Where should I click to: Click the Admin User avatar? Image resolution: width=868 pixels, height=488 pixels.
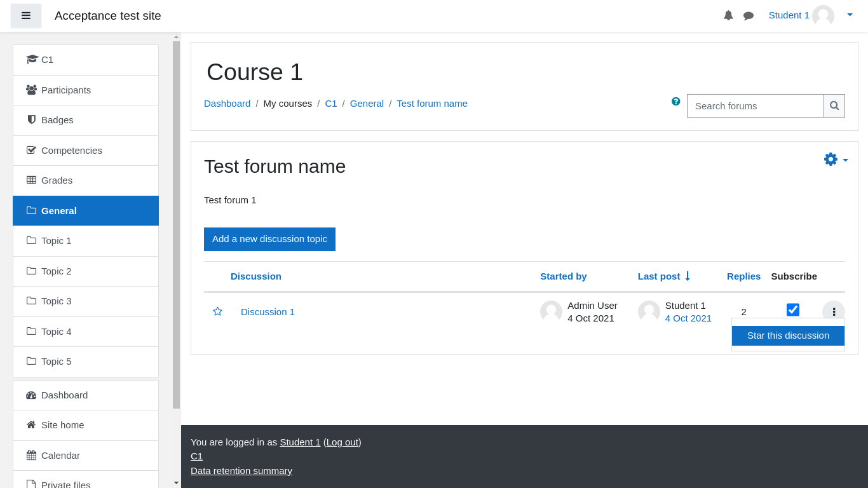(x=551, y=311)
